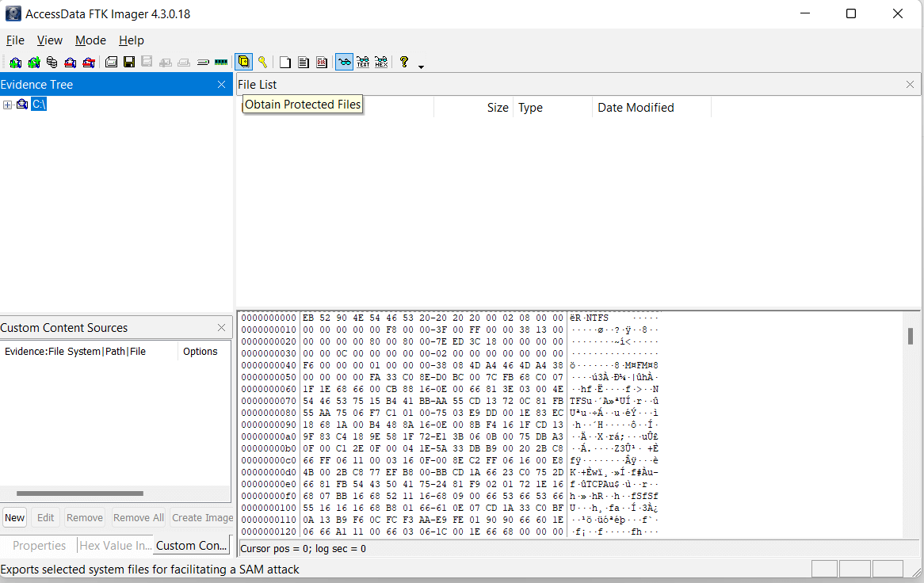Select the C:\ evidence item
The width and height of the screenshot is (924, 583).
[x=39, y=105]
